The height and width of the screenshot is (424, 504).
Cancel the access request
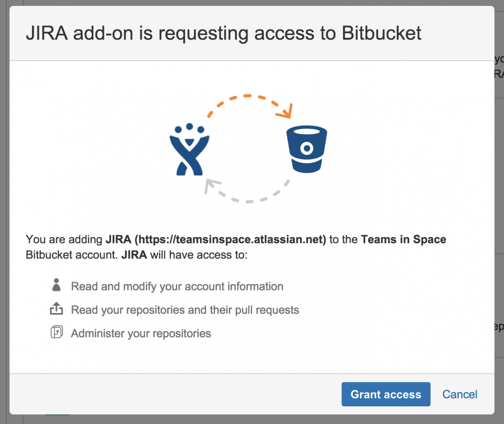point(459,394)
